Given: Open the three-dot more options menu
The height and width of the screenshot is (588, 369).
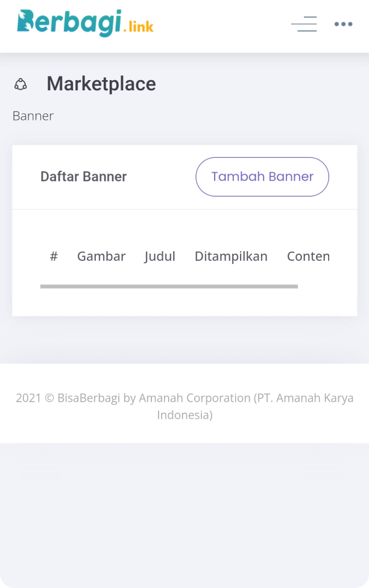Looking at the screenshot, I should [343, 24].
